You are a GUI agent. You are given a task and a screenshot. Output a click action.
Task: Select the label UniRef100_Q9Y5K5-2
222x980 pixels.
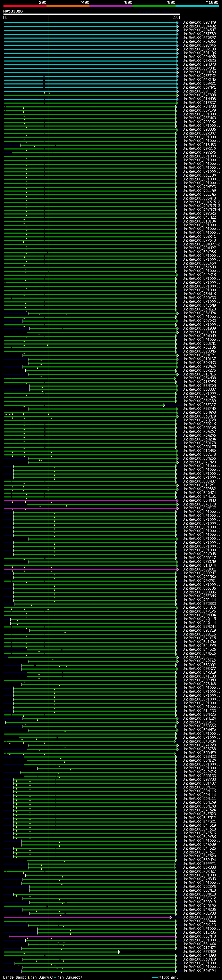pos(201,202)
